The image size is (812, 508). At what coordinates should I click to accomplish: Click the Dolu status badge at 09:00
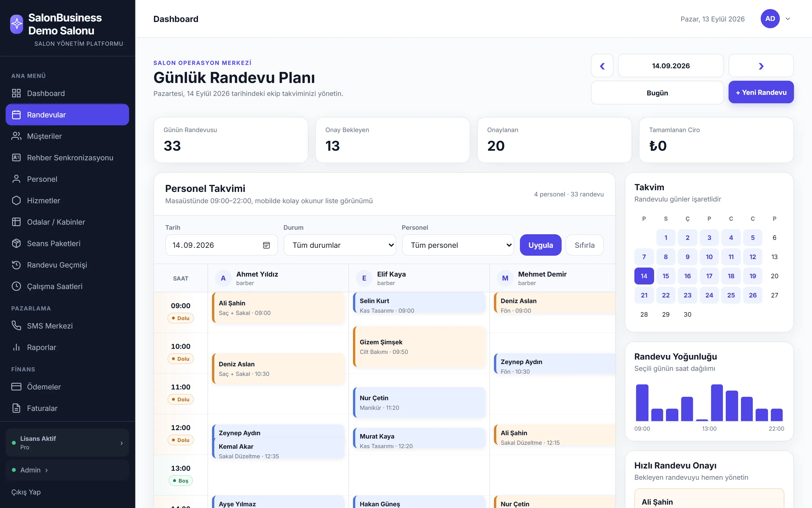click(180, 318)
